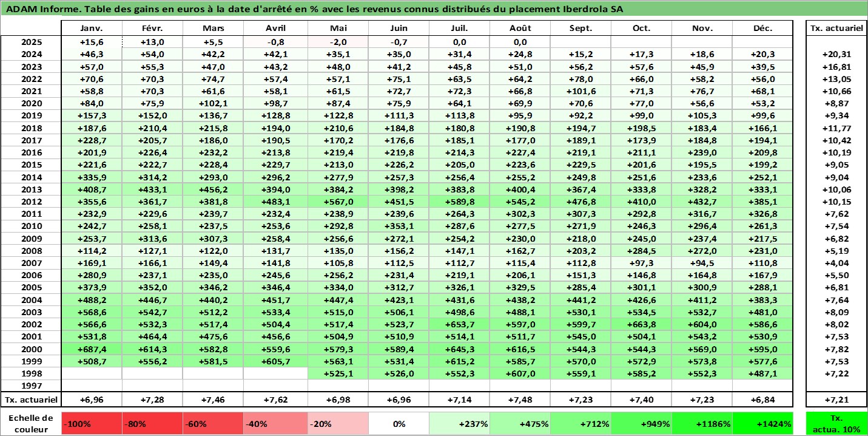
Task: Select the Janv. column header
Action: click(92, 29)
